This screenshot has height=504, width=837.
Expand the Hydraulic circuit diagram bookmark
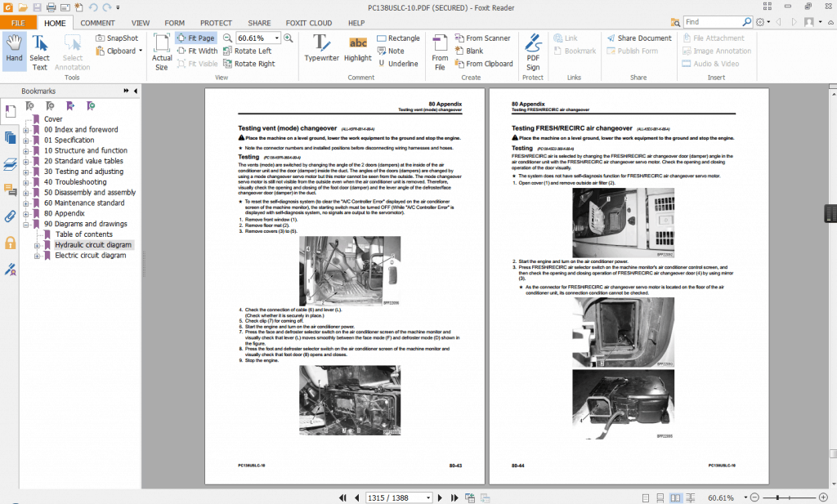click(x=37, y=245)
